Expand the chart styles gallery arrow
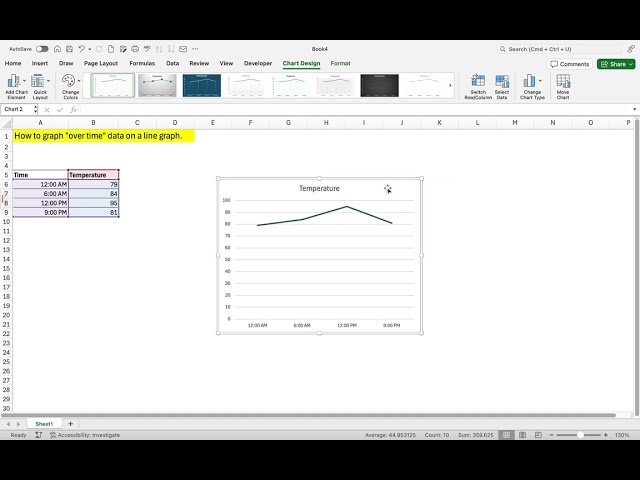Viewport: 640px width, 480px height. 450,86
